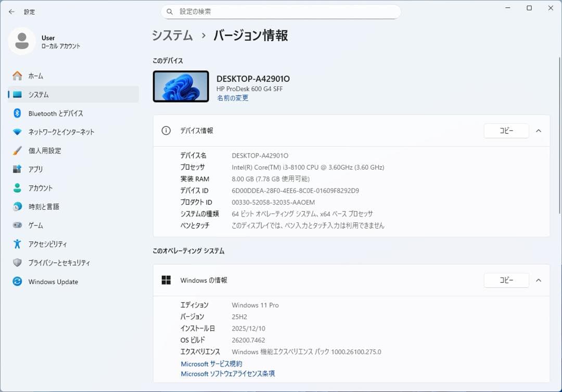Click the 設定の検索 search field
Image resolution: width=562 pixels, height=392 pixels.
[281, 11]
